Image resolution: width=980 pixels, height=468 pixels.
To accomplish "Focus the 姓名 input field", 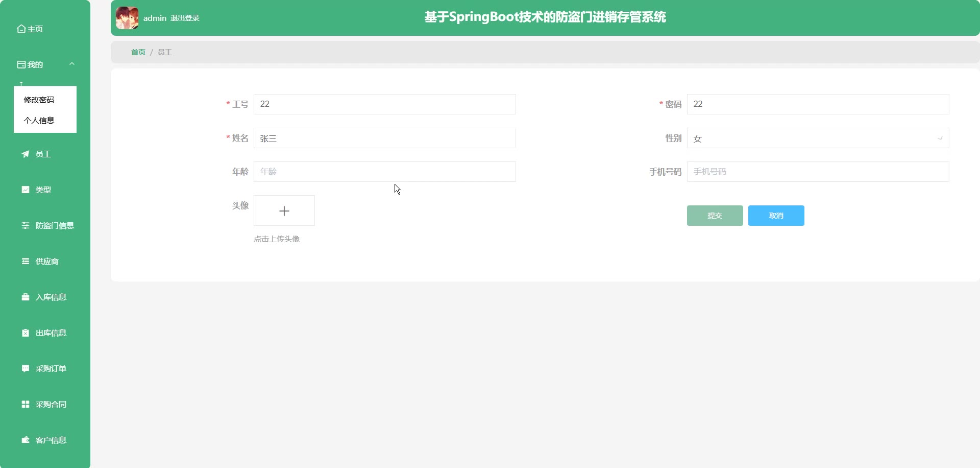I will (385, 138).
